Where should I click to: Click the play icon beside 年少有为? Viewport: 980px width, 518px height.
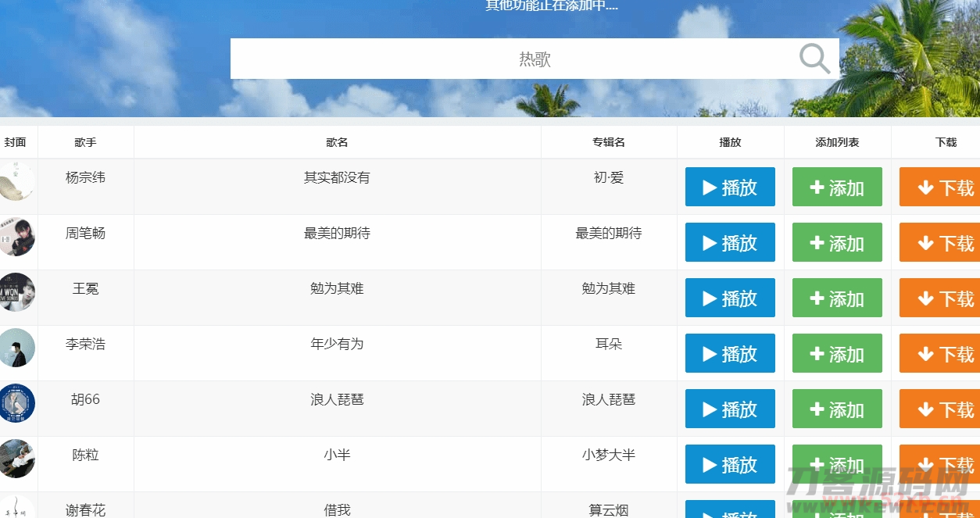[710, 353]
